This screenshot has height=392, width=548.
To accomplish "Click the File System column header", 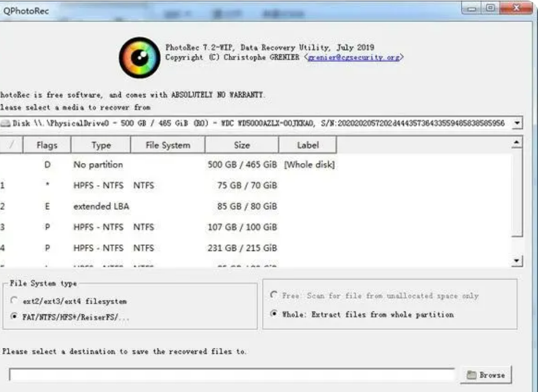I will pyautogui.click(x=167, y=145).
